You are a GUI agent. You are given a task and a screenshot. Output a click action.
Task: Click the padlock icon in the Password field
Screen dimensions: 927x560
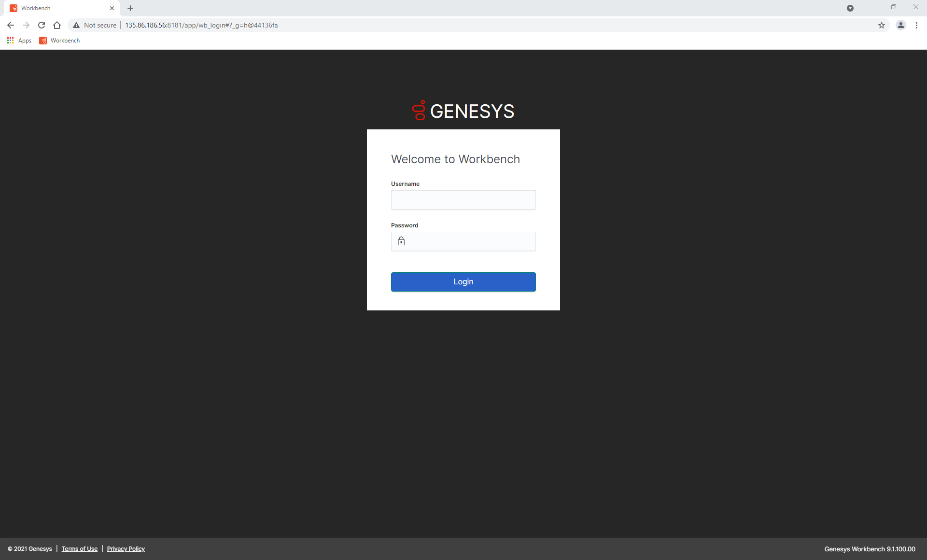(x=401, y=241)
